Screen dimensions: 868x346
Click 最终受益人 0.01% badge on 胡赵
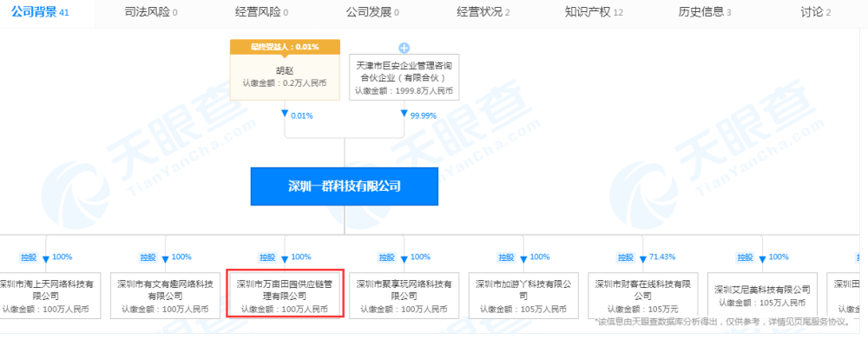click(285, 47)
